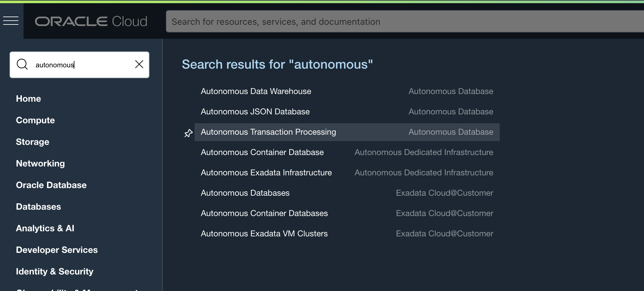Select the Storage menu category
The height and width of the screenshot is (291, 644).
pos(32,142)
